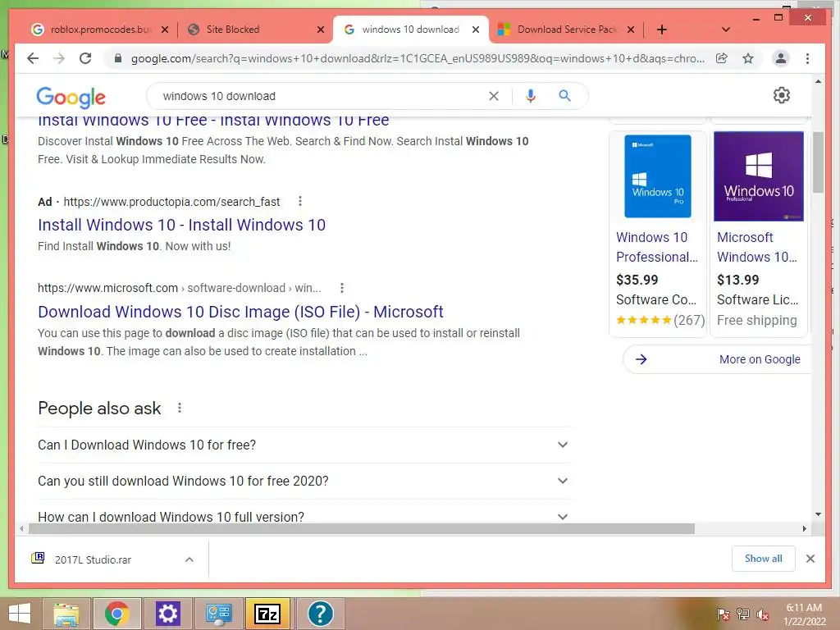Open options for microsoft.com result
The image size is (840, 630).
click(x=342, y=288)
